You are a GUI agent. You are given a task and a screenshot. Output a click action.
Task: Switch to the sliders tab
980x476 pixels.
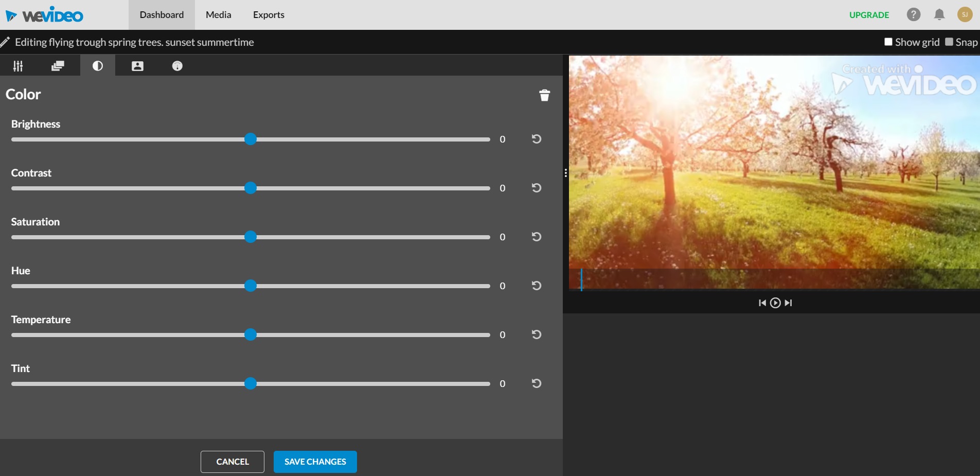(x=18, y=66)
